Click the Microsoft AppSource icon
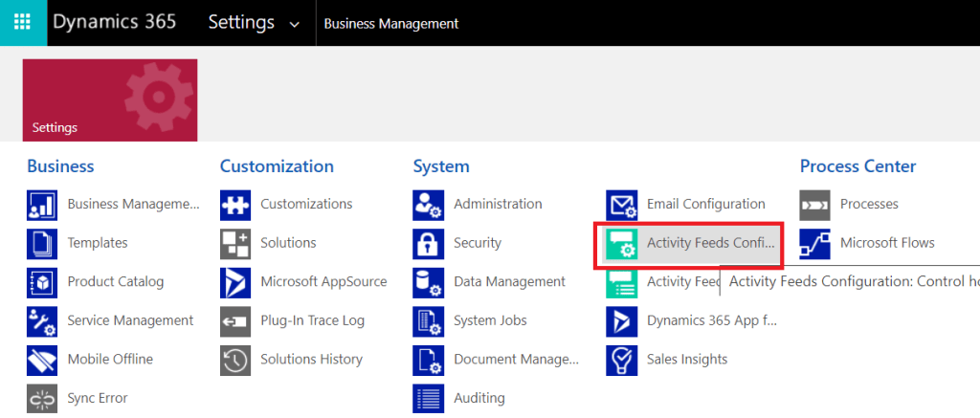This screenshot has height=418, width=980. (235, 282)
